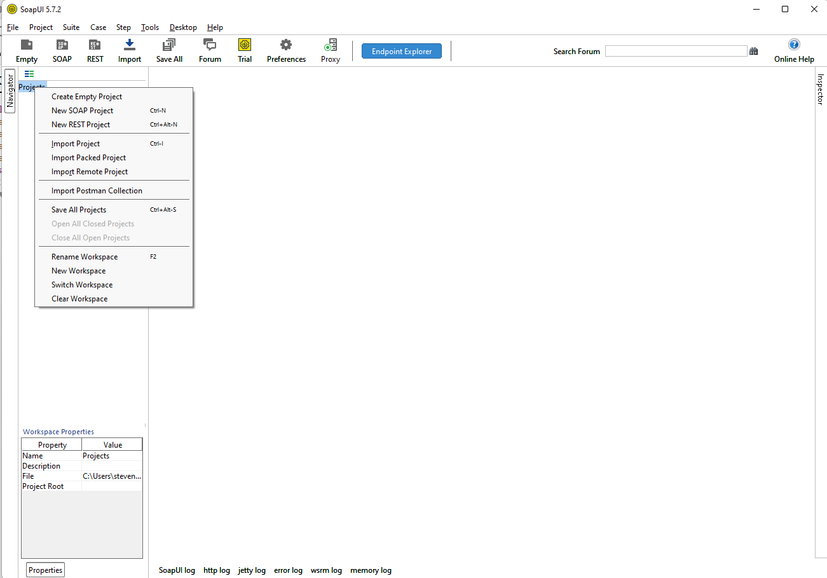The width and height of the screenshot is (827, 578).
Task: Click the File value cell path
Action: pos(112,476)
